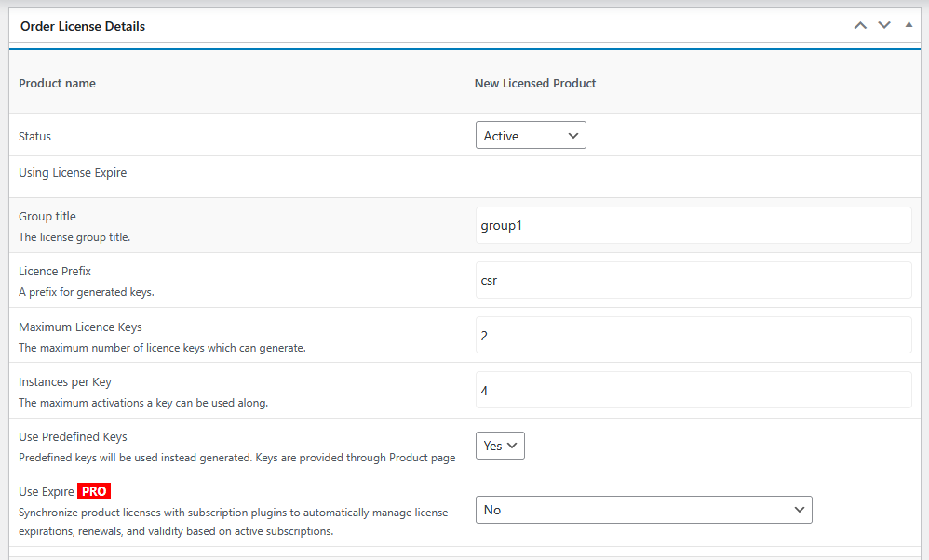Click the Instances per Key field
The width and height of the screenshot is (929, 560).
coord(693,391)
